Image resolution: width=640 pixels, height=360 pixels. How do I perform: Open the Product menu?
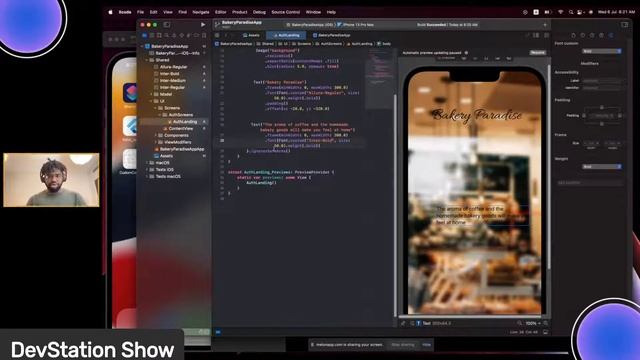(240, 12)
